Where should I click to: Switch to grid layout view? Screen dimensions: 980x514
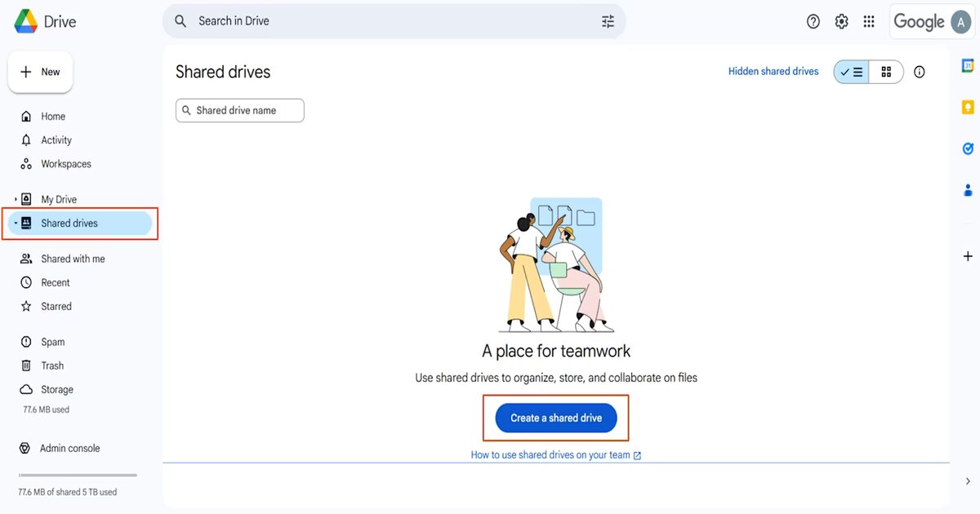pyautogui.click(x=886, y=72)
